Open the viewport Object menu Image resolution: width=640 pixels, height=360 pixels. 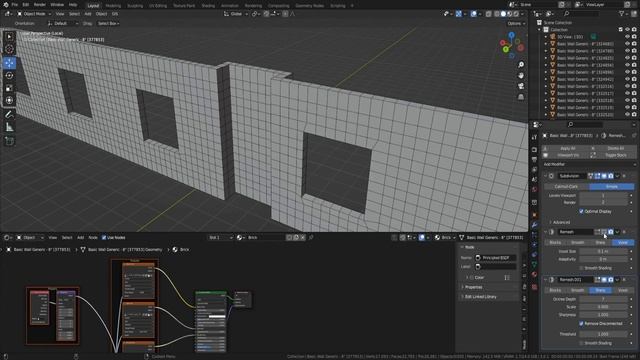101,14
